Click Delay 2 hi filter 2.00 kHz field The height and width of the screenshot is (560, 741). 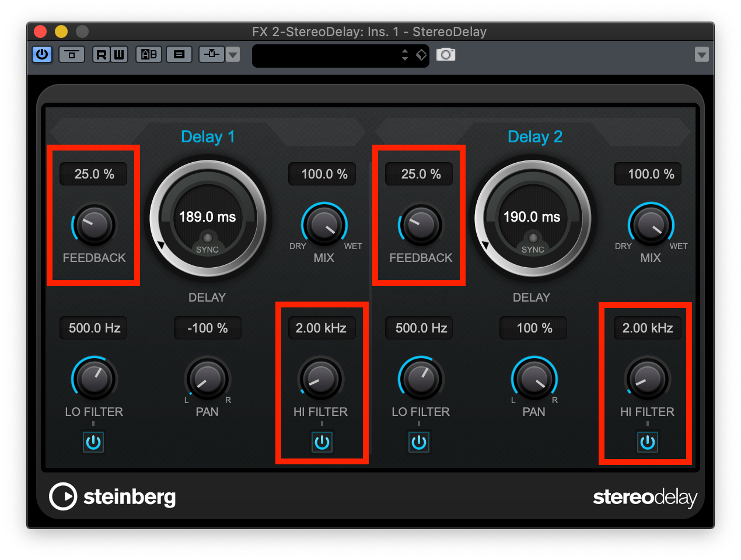(647, 328)
